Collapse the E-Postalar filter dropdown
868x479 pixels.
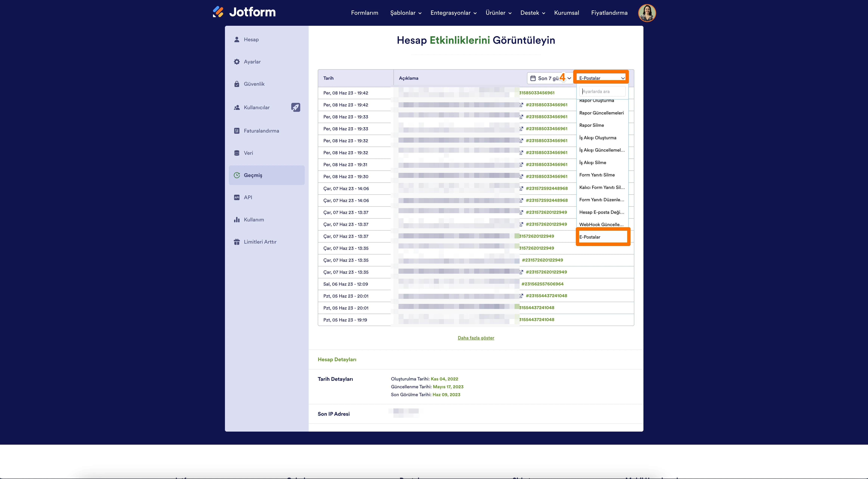[x=601, y=78]
